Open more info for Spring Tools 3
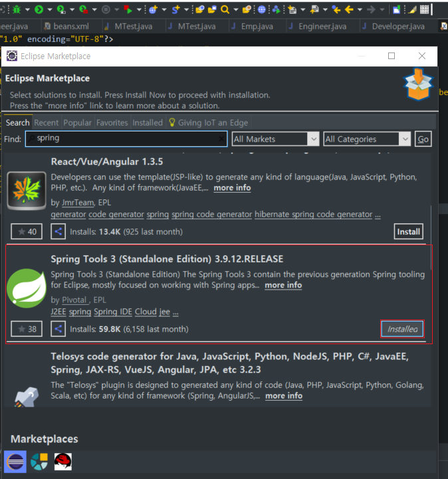 click(283, 285)
